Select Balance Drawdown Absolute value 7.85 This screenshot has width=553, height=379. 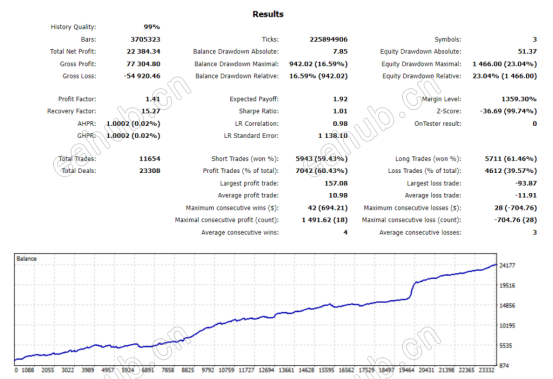point(340,51)
